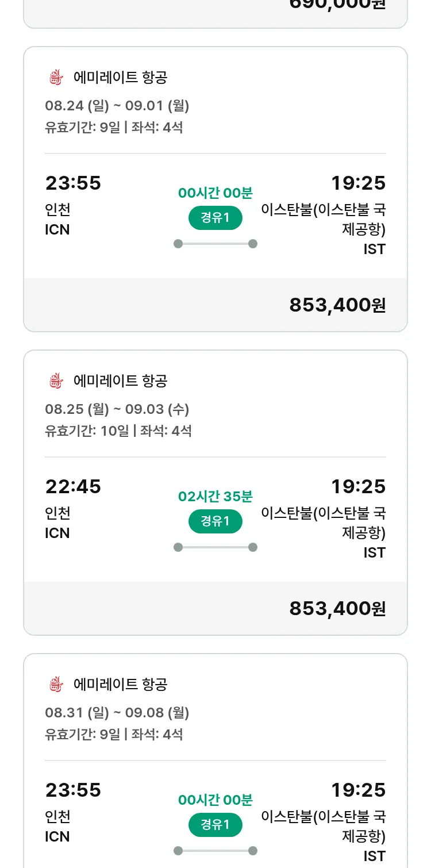Click Emirates logo on 08.25 flight card
Screen dimensions: 431x868
point(55,381)
